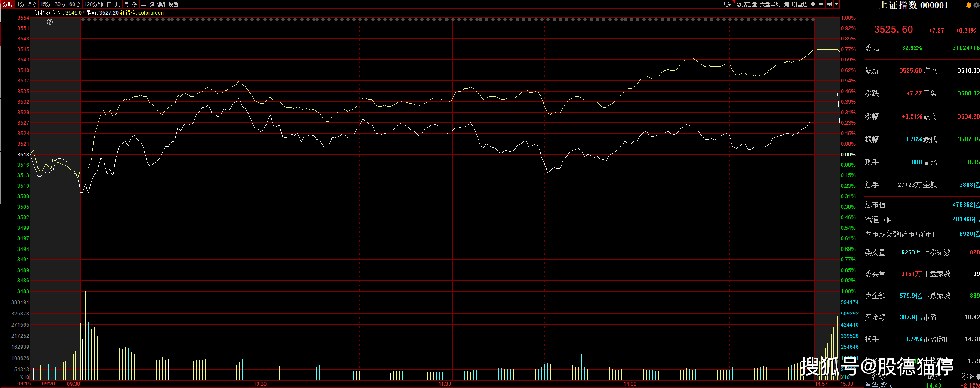
Task: Click the 数据看盘 button
Action: [x=747, y=4]
